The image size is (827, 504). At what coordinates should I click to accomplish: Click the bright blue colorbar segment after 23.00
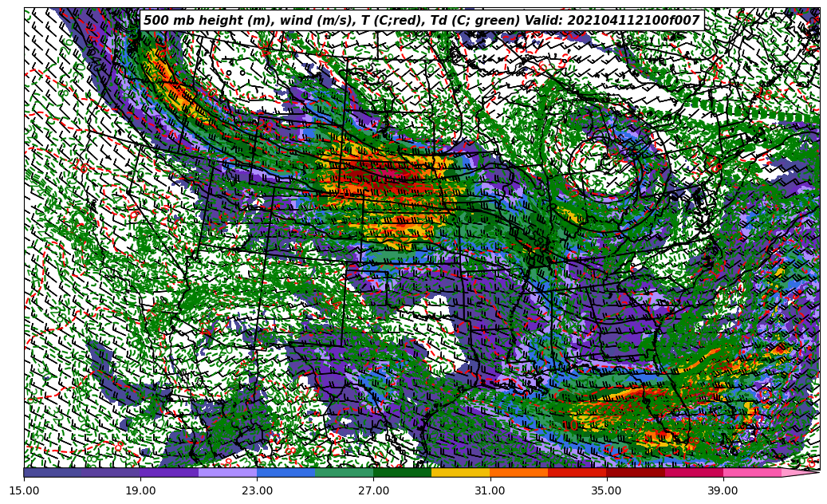tap(286, 473)
